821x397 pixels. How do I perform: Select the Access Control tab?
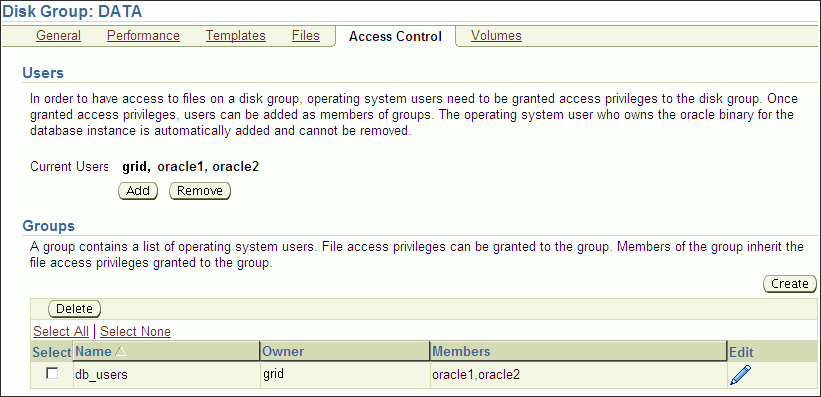click(x=395, y=36)
